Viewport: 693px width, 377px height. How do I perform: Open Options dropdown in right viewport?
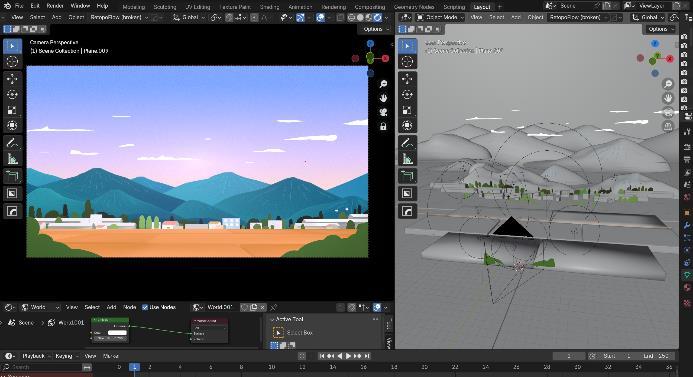pyautogui.click(x=660, y=29)
